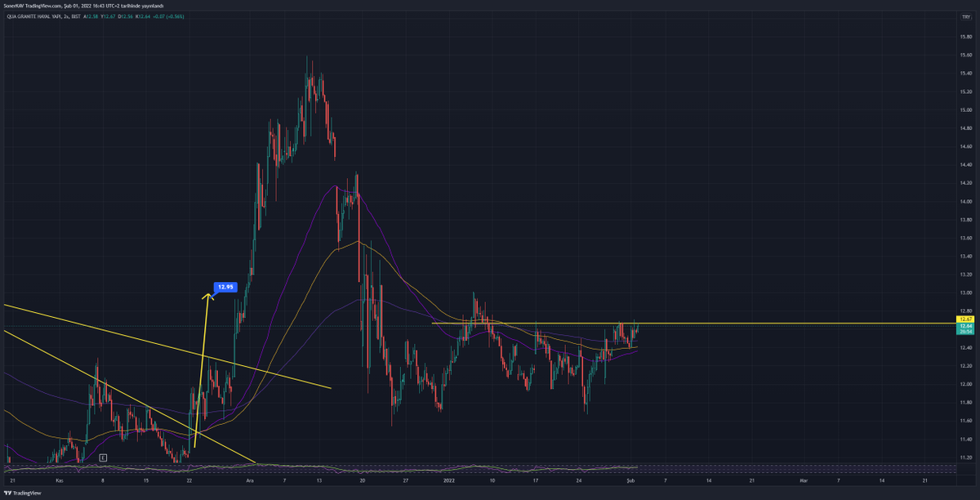Click the 13.80 price scale label
The width and height of the screenshot is (980, 500).
point(965,220)
